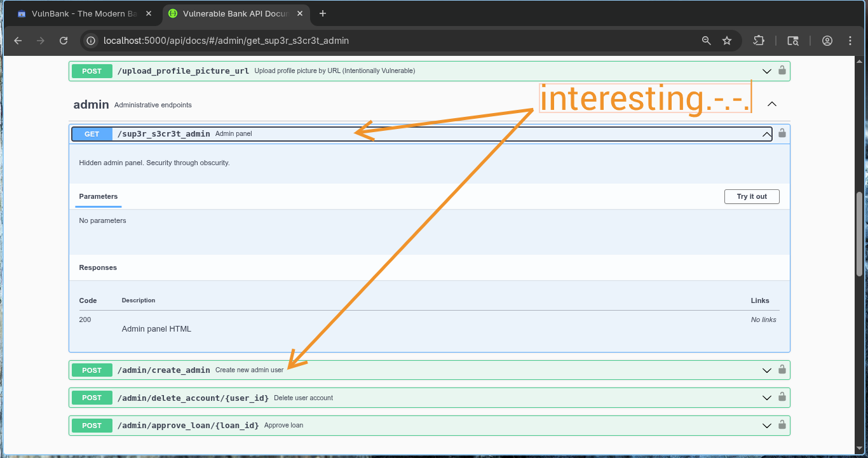
Task: Click 'Create new admin user' summary text
Action: point(249,370)
